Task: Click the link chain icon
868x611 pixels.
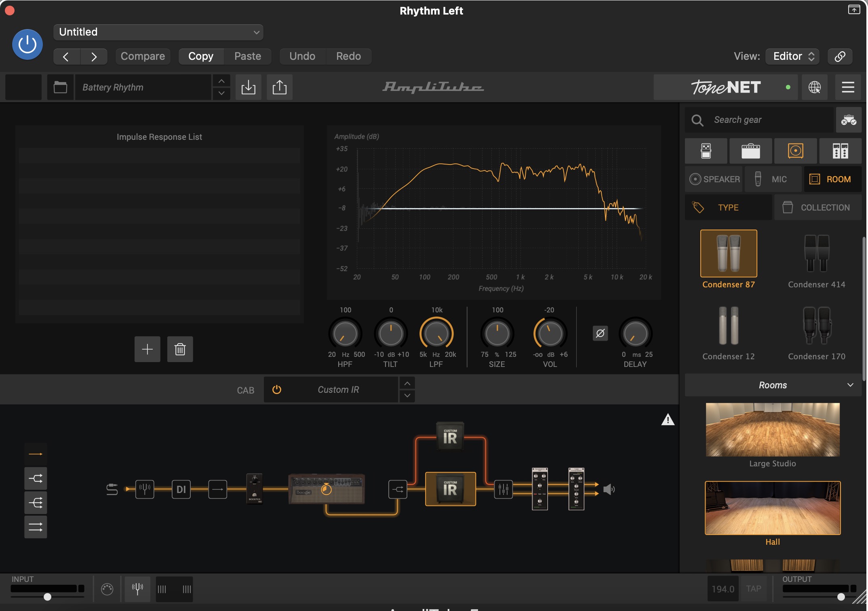Action: click(x=840, y=57)
